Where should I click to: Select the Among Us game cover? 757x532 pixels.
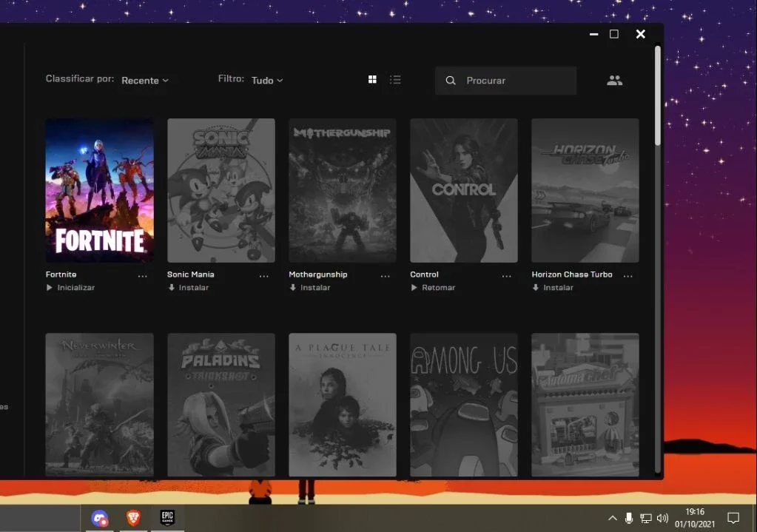point(463,405)
